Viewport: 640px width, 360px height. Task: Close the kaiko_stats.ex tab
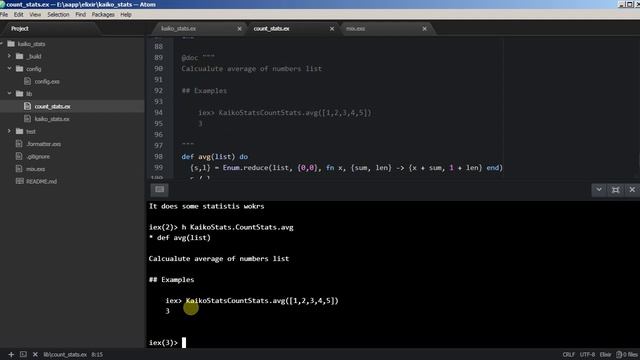(240, 29)
